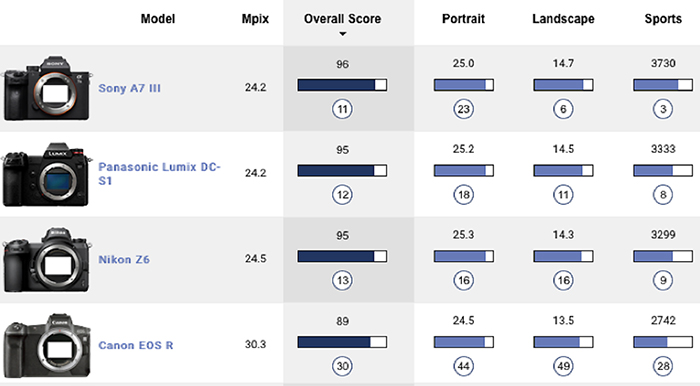Click the Canon EOS R camera image
Viewport: 700px width, 386px height.
click(47, 345)
